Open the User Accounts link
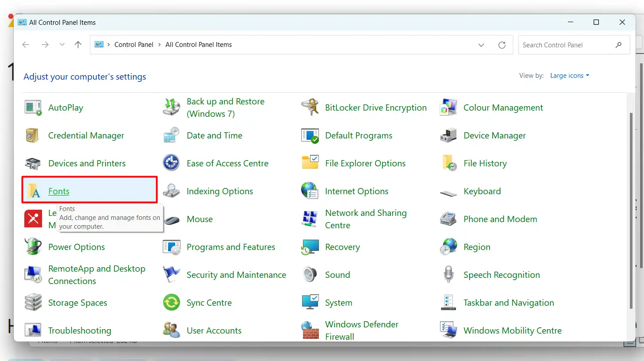The width and height of the screenshot is (644, 361). (x=214, y=330)
